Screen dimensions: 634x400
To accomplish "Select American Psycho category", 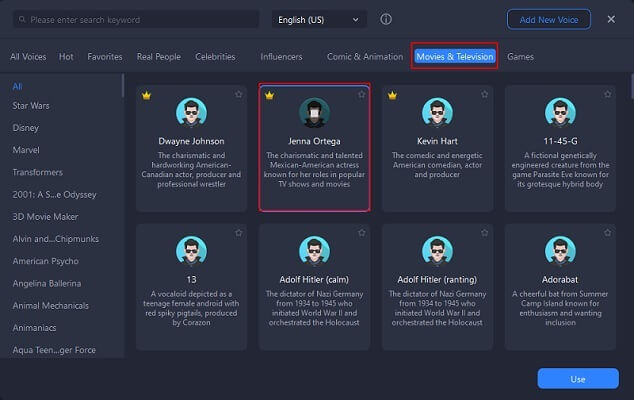I will (x=45, y=261).
